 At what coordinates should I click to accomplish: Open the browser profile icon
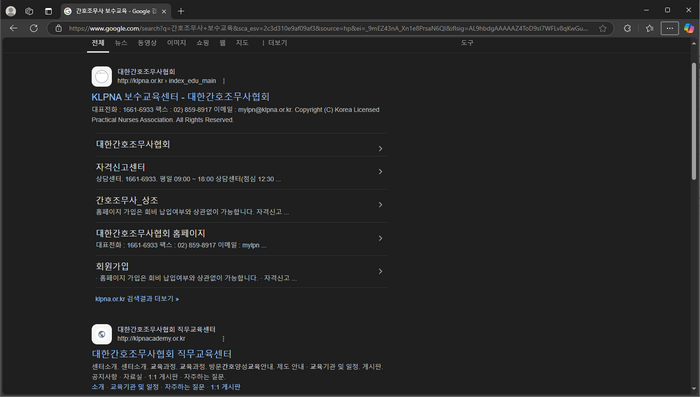click(x=11, y=11)
